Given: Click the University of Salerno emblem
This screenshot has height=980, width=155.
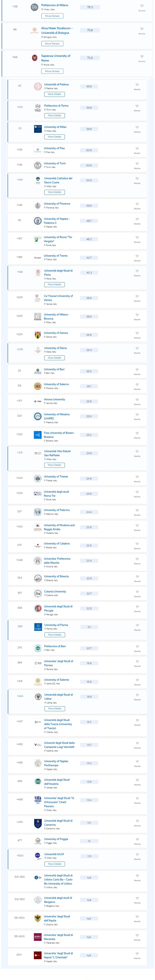Looking at the screenshot, I should pos(38,386).
